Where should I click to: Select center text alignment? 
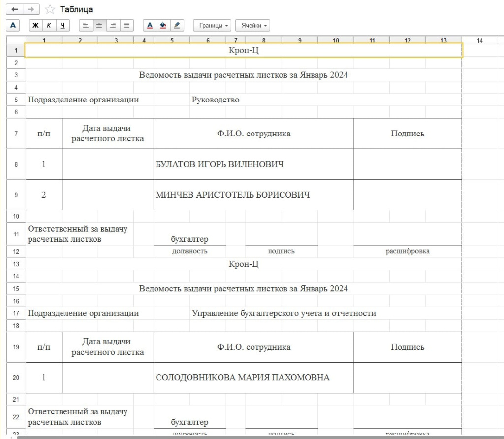pos(99,25)
